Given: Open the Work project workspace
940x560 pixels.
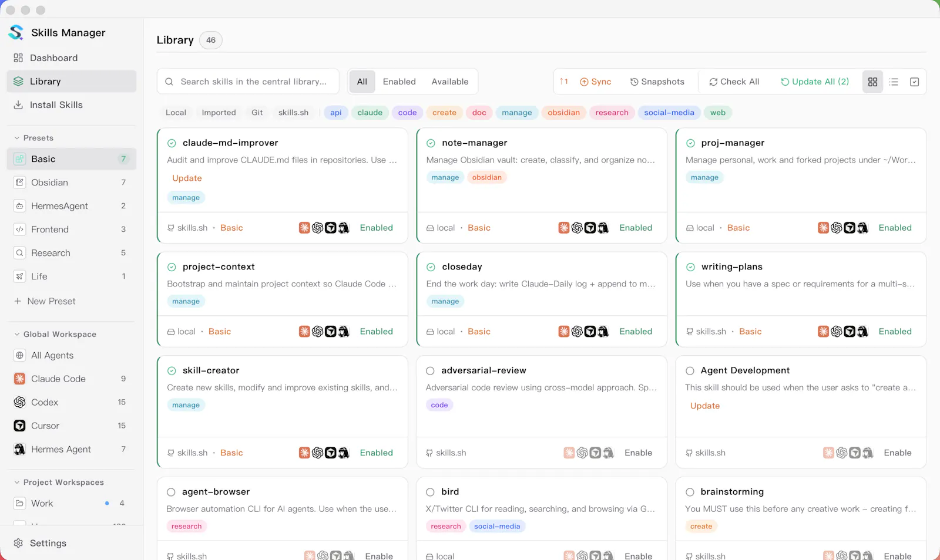Looking at the screenshot, I should click(x=71, y=503).
